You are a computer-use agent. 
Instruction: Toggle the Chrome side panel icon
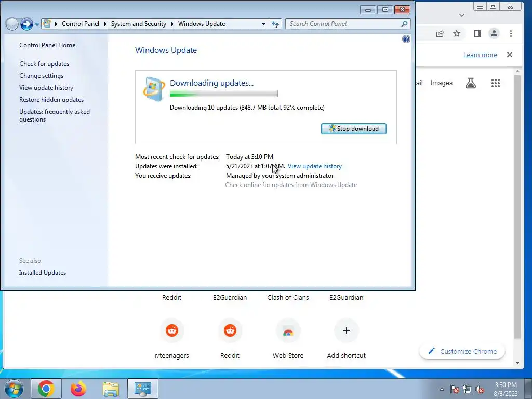(477, 33)
